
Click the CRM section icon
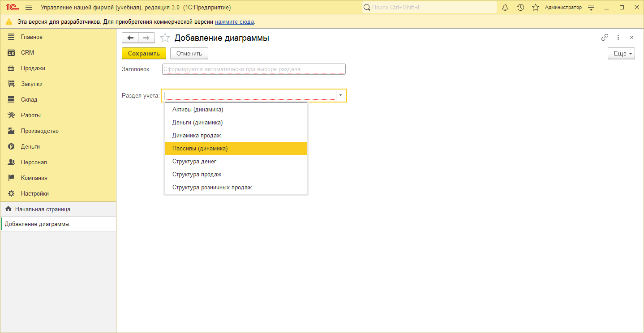tap(11, 52)
